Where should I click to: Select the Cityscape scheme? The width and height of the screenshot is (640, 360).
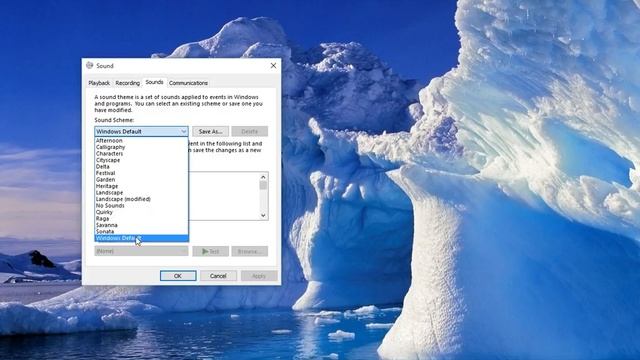coord(141,160)
